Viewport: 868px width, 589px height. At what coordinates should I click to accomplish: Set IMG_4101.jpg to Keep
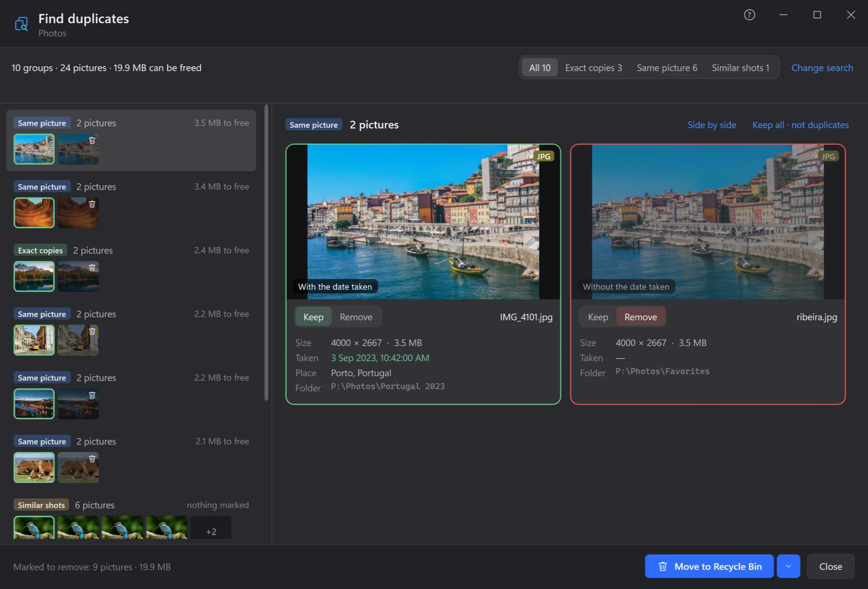click(x=313, y=317)
